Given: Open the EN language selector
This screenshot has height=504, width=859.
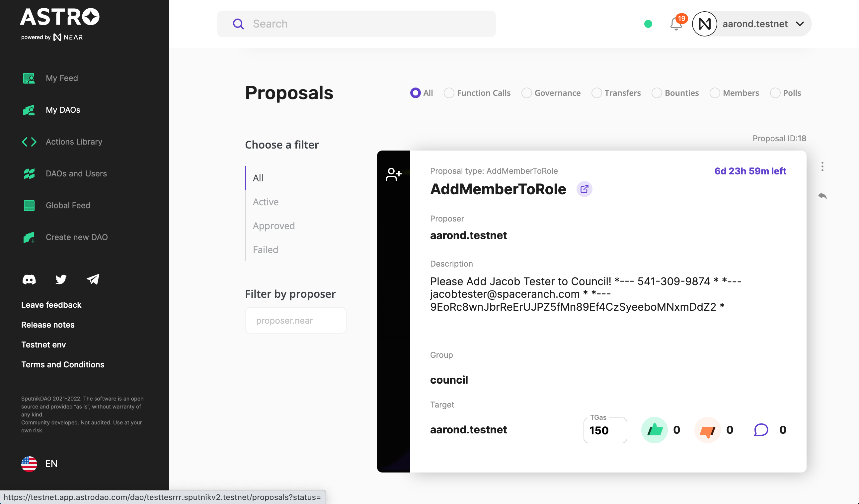Looking at the screenshot, I should 39,464.
